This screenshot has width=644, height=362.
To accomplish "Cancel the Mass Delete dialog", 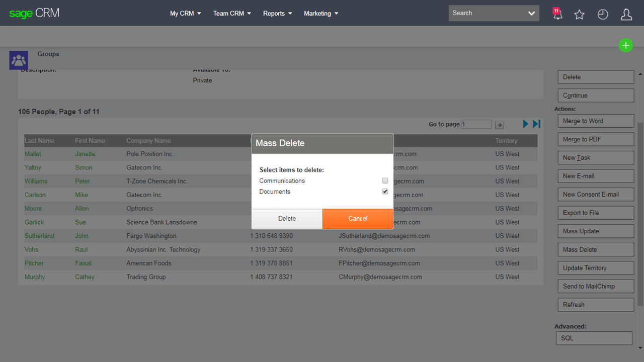I will coord(358,218).
